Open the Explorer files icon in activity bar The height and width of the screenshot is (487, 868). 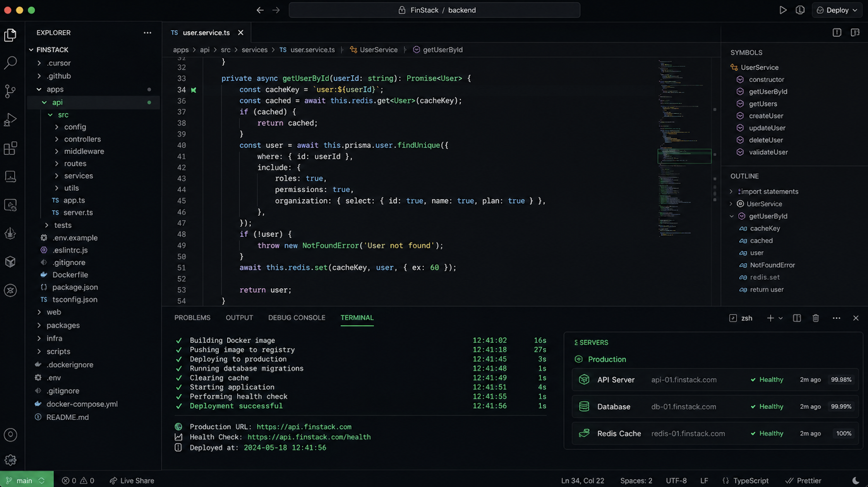coord(10,35)
